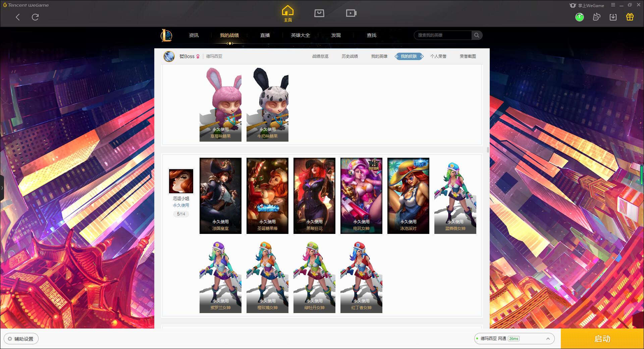Refresh the page with the reload icon
This screenshot has height=349, width=644.
35,17
